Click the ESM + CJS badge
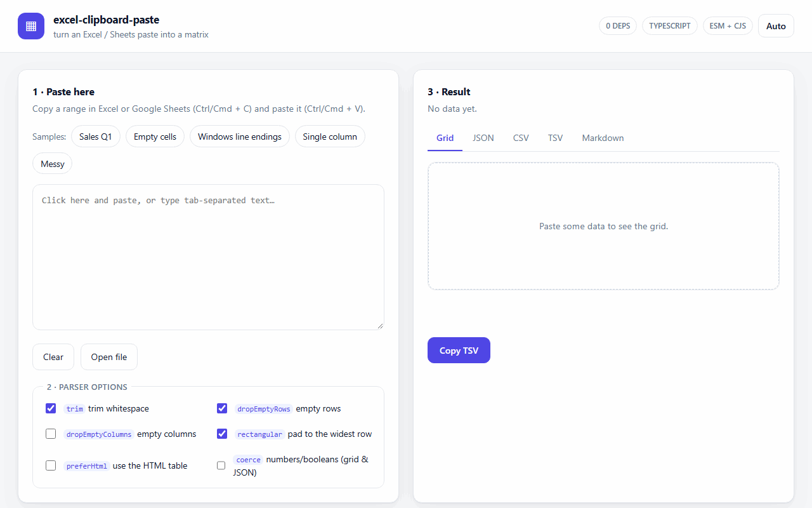812x508 pixels. coord(728,26)
